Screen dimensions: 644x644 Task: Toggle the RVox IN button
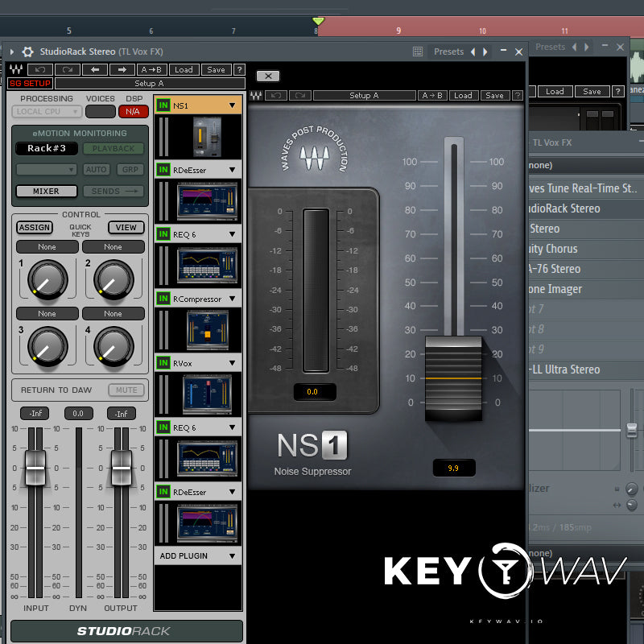click(163, 363)
